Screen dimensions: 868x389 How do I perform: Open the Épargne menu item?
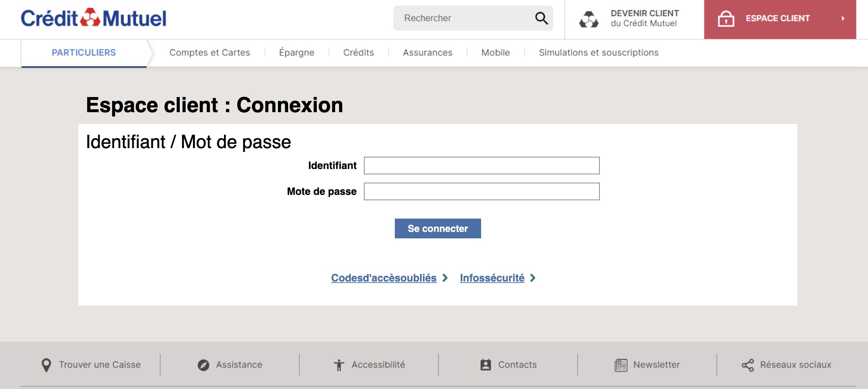coord(297,52)
